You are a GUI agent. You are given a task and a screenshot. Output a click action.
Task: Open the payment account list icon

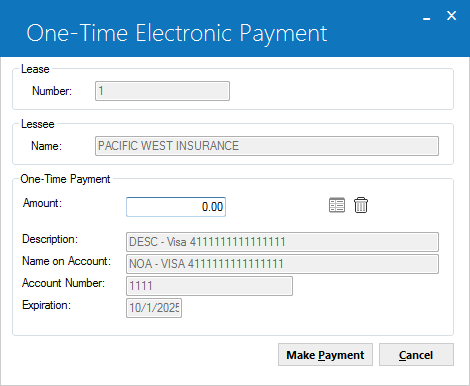point(337,205)
